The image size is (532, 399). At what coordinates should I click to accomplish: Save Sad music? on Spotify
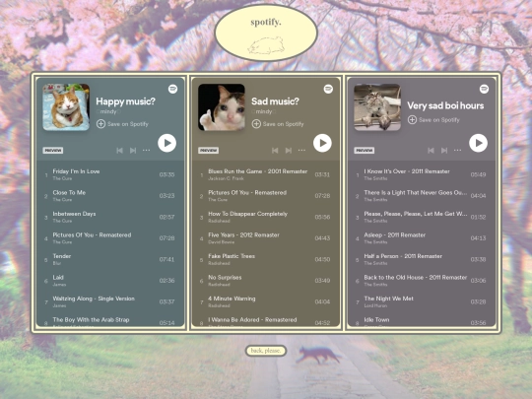[x=278, y=124]
